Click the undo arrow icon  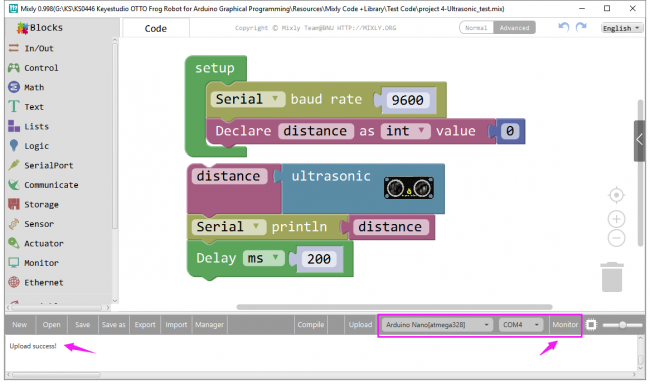[x=563, y=27]
